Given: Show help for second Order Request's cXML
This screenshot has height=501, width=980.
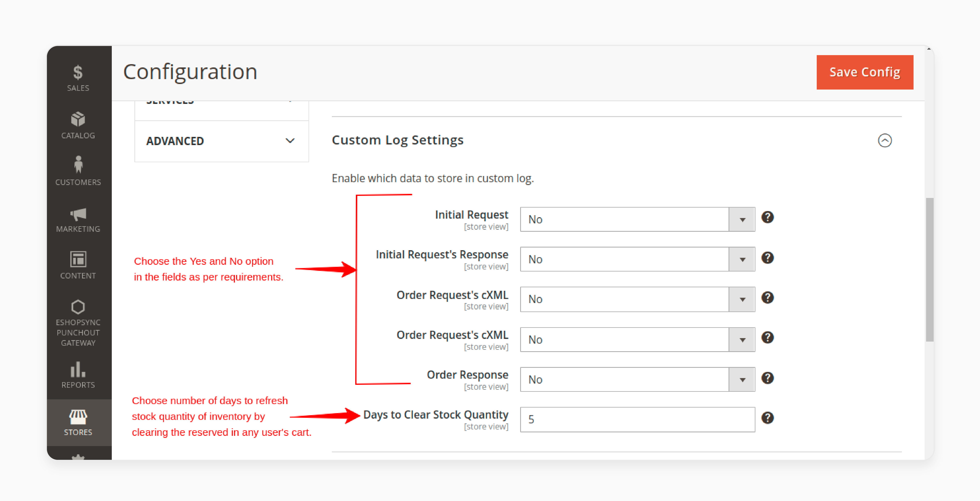Looking at the screenshot, I should pos(767,337).
